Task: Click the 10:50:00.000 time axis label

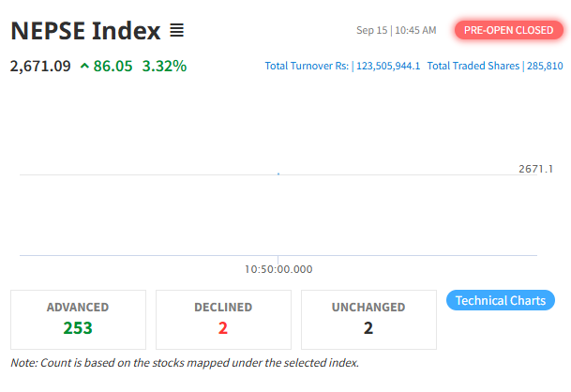Action: point(278,269)
